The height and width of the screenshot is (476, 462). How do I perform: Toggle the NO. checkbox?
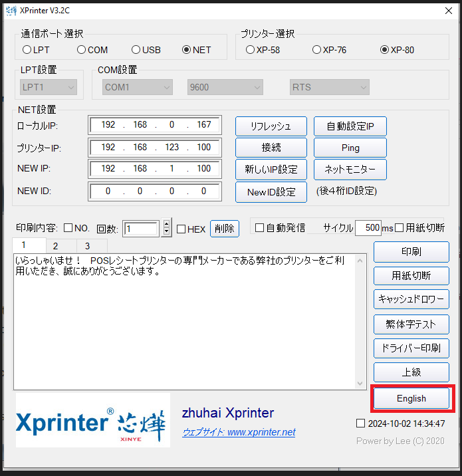[x=68, y=227]
